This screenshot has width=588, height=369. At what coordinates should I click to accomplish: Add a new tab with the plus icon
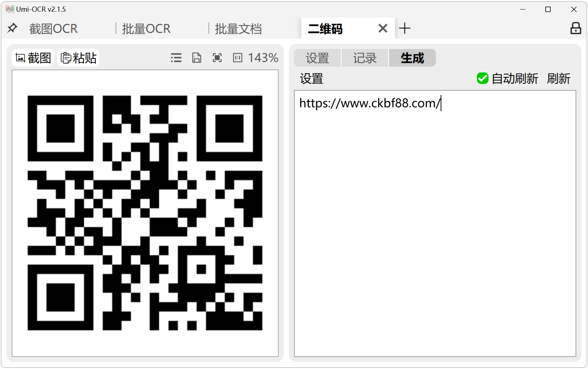click(x=405, y=28)
